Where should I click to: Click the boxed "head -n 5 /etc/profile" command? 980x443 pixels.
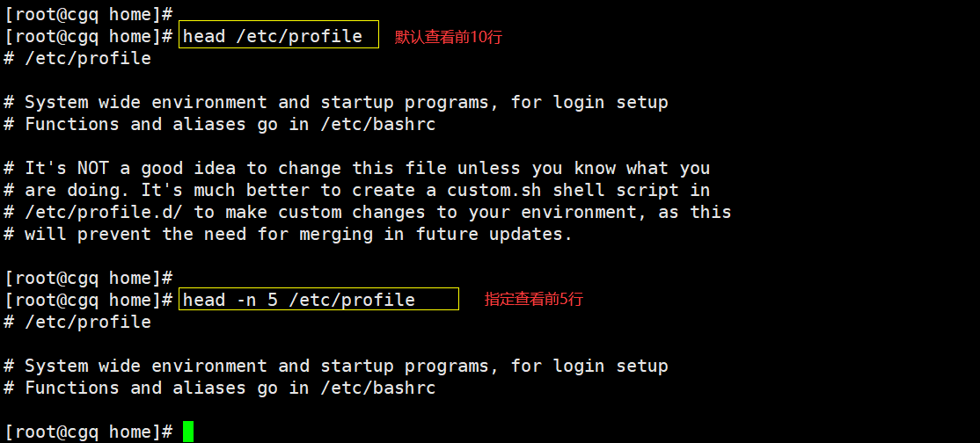pos(299,300)
